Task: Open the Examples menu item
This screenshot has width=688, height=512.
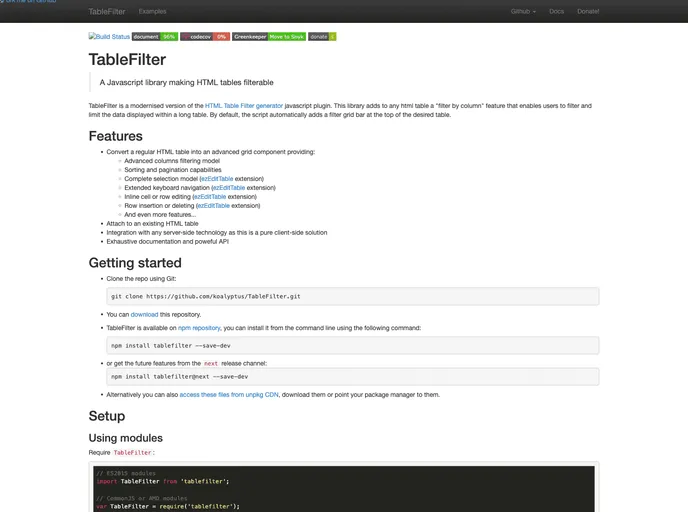Action: [152, 11]
